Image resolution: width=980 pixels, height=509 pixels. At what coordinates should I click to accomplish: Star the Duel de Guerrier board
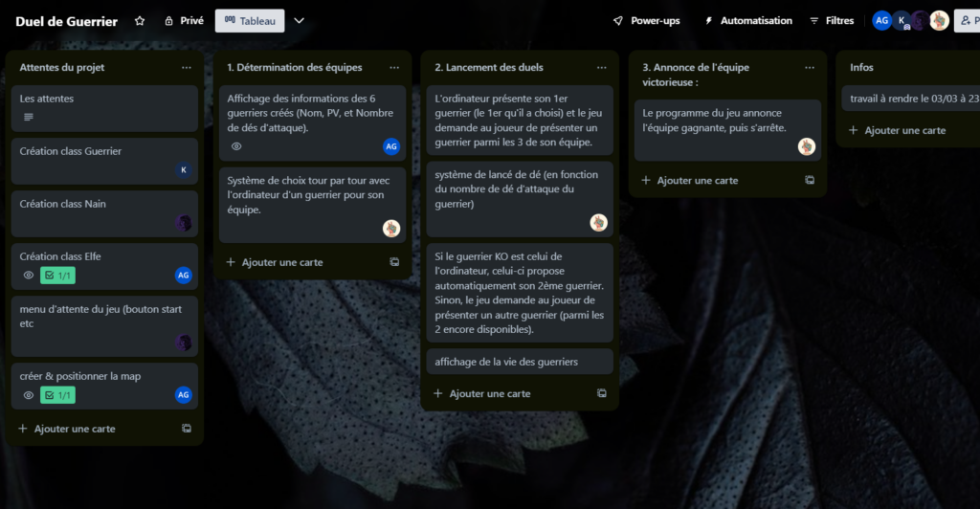pos(140,21)
